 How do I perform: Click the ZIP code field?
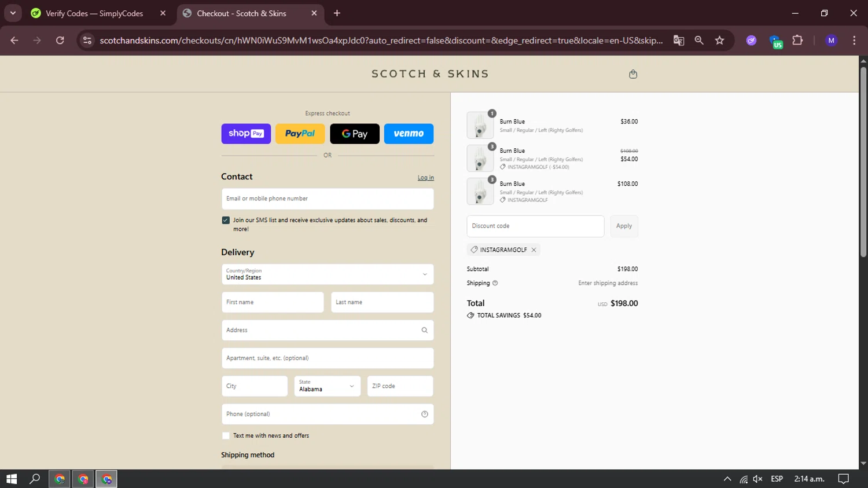[x=400, y=386]
